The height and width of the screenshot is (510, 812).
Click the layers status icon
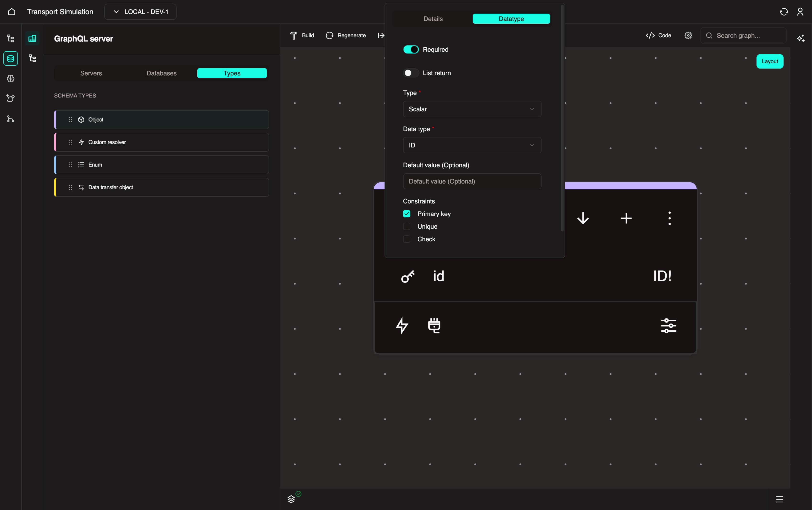pos(291,499)
